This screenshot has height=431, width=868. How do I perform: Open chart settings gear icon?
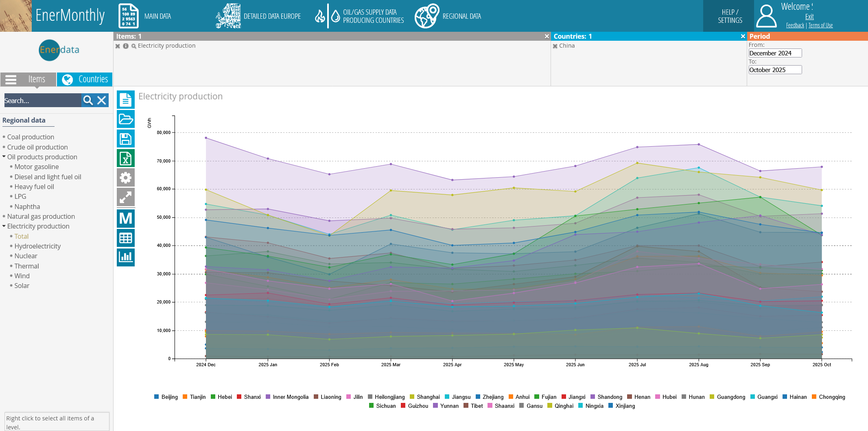[125, 178]
